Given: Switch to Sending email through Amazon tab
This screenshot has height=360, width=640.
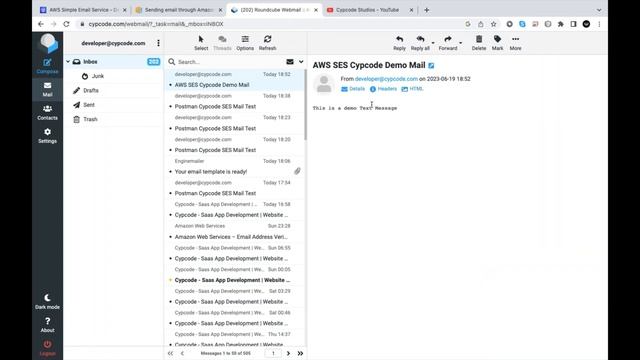Looking at the screenshot, I should [179, 10].
